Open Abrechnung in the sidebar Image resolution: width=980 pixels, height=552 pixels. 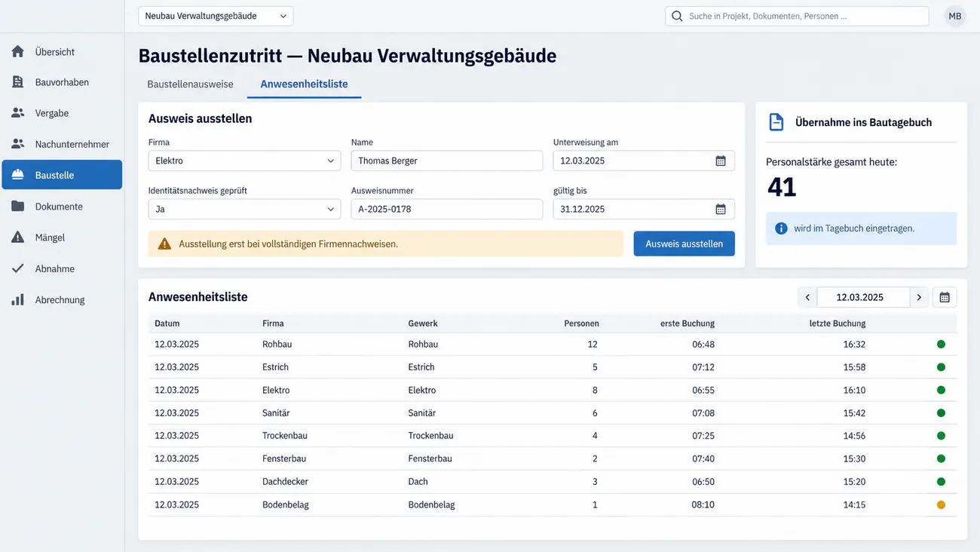(x=62, y=299)
